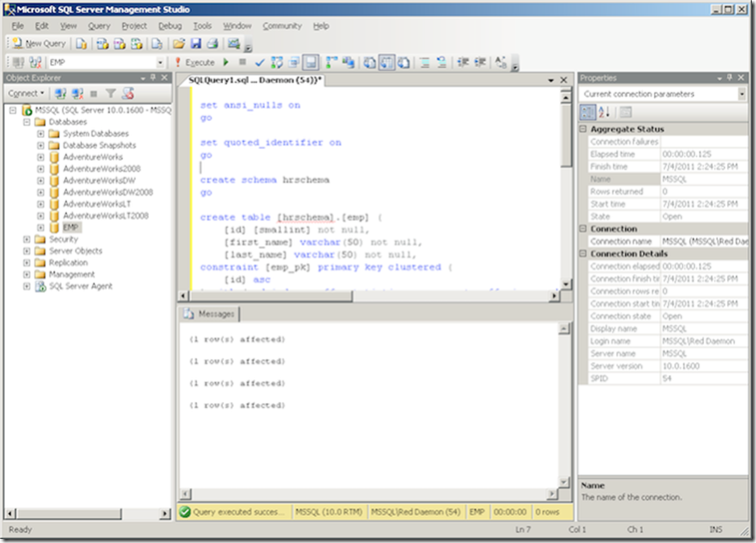Click the Decrease Indent icon
This screenshot has height=543, width=756.
tap(462, 62)
